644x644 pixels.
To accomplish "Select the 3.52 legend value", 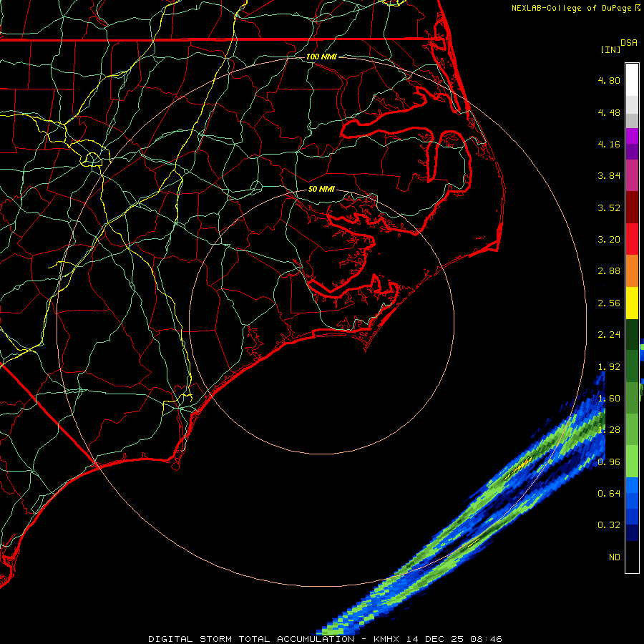I will point(609,208).
